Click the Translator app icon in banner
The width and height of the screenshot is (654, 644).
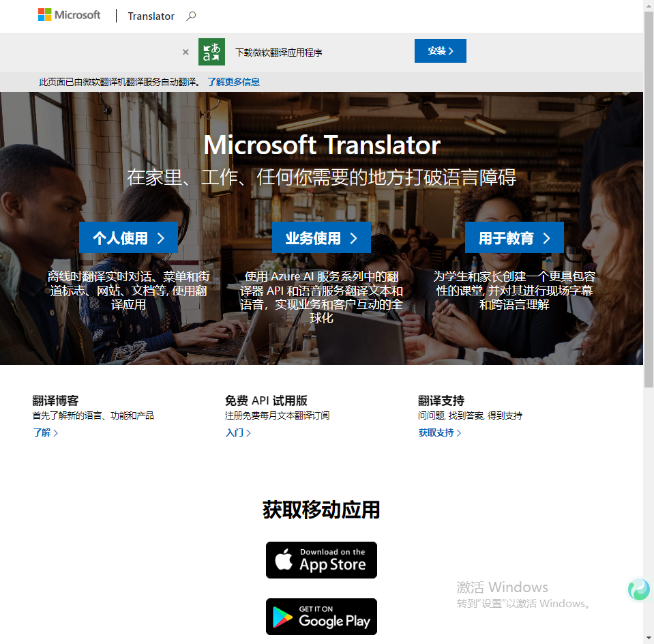point(211,52)
